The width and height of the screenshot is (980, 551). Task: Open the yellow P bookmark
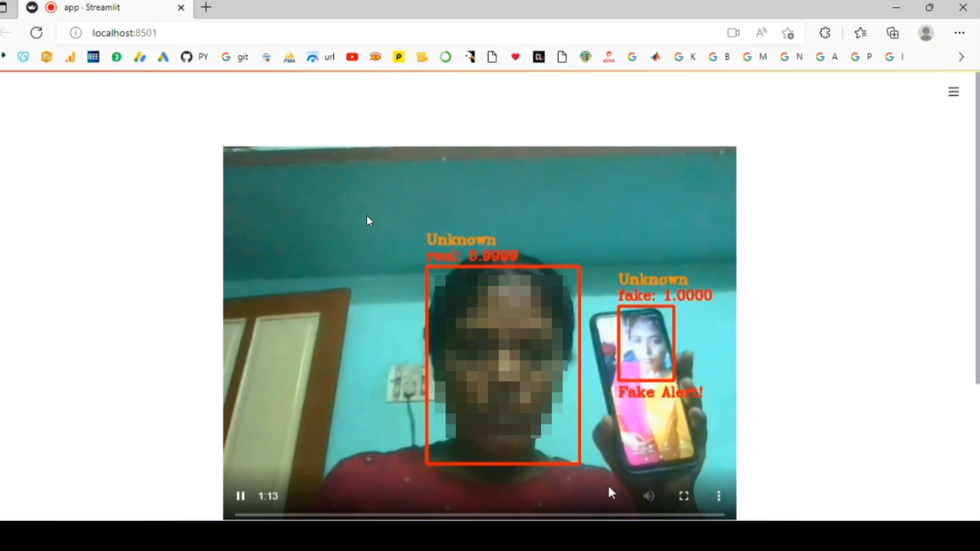coord(399,57)
